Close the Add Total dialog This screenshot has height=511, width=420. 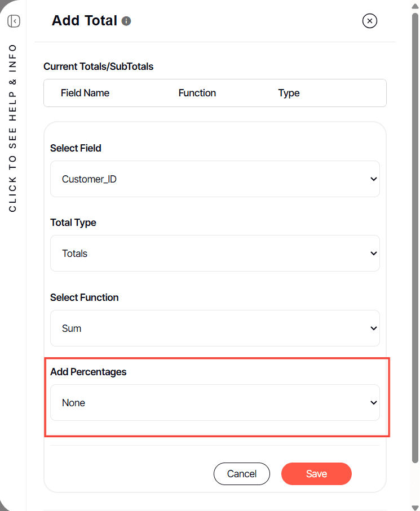point(369,21)
